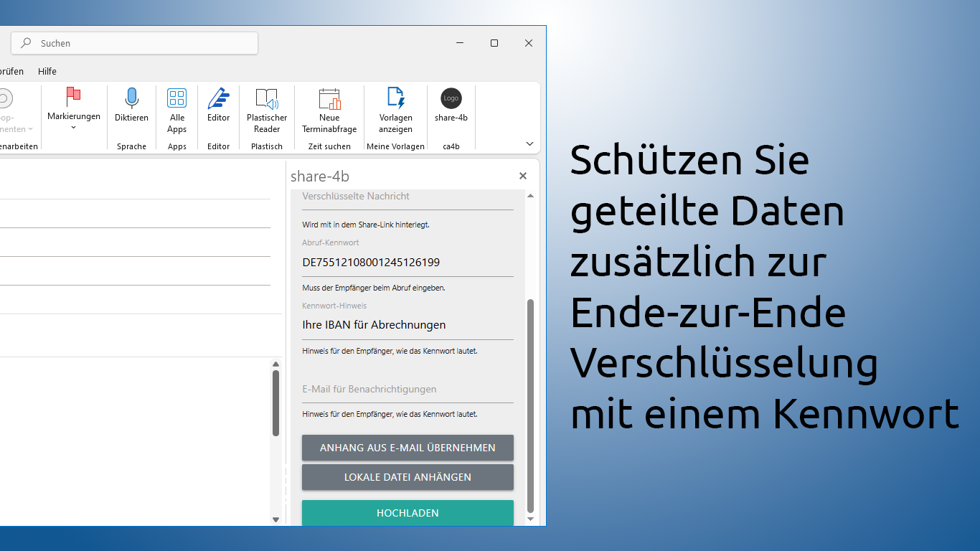Click the search magnifier icon
The height and width of the screenshot is (551, 980).
(26, 43)
